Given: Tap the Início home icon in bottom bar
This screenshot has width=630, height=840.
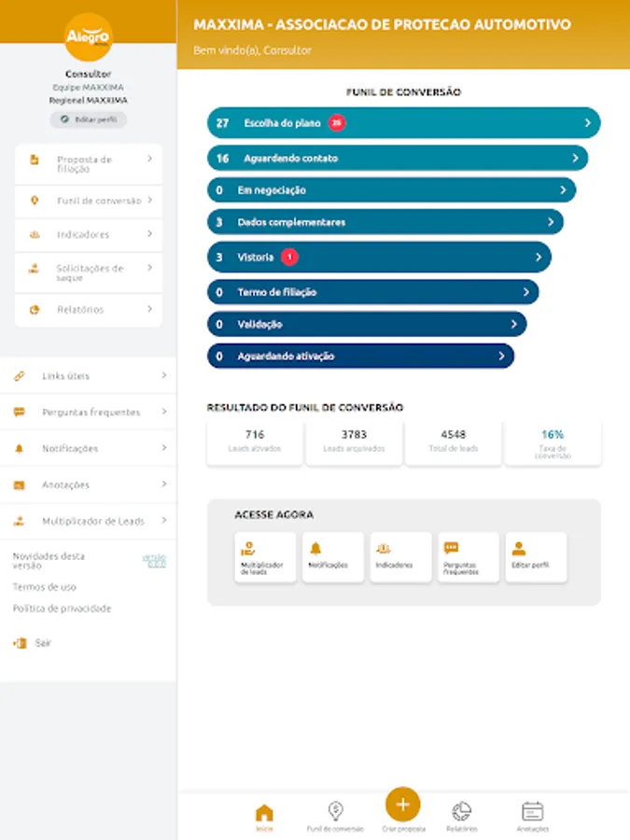Looking at the screenshot, I should click(264, 813).
